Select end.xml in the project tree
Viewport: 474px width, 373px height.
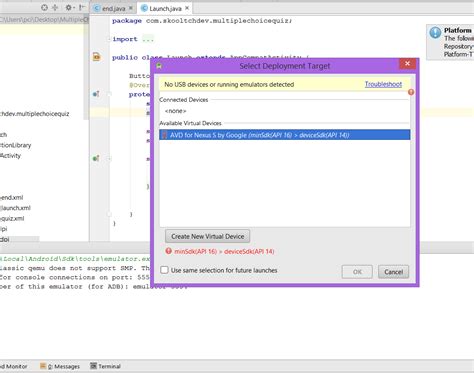[12, 197]
